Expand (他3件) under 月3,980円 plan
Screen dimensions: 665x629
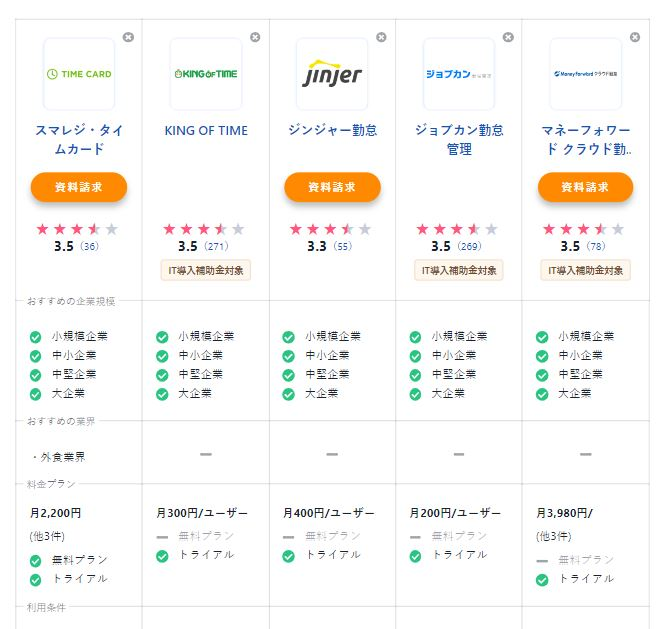(553, 536)
